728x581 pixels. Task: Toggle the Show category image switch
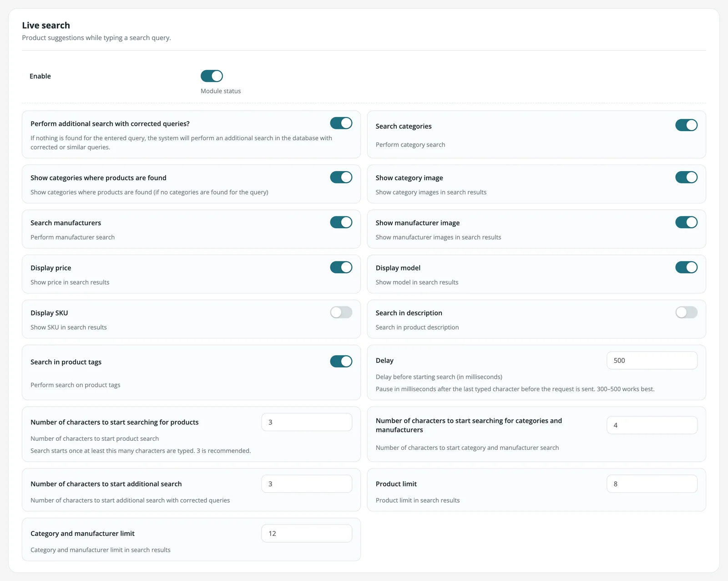tap(686, 177)
